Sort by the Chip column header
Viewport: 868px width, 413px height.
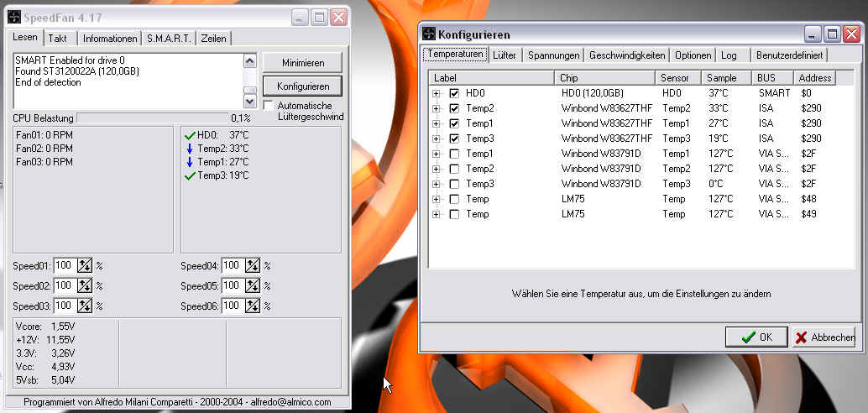coord(605,78)
